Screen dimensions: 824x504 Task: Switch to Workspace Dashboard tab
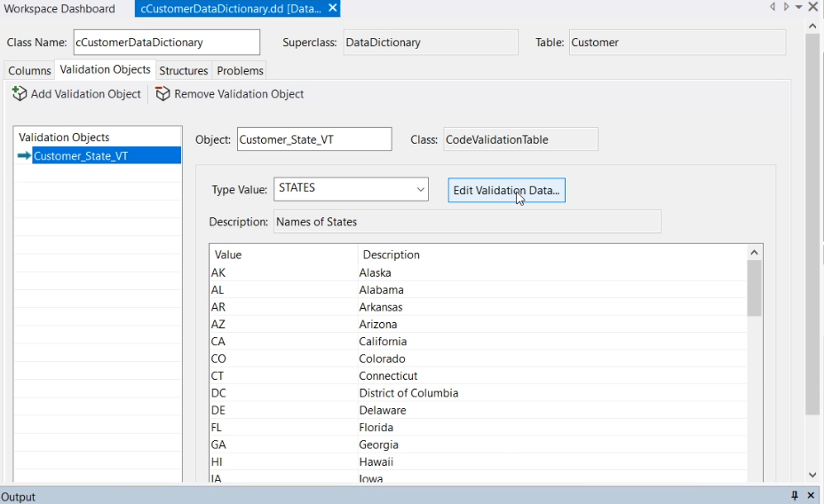pyautogui.click(x=60, y=9)
